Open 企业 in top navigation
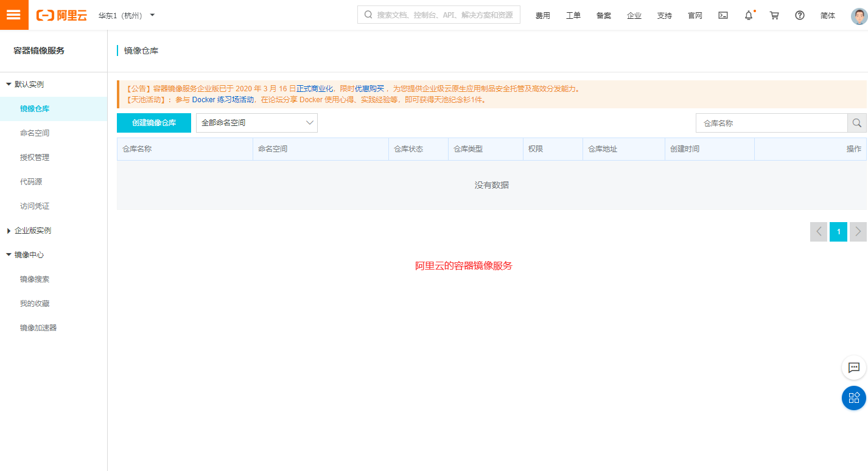This screenshot has width=868, height=471. click(x=634, y=16)
